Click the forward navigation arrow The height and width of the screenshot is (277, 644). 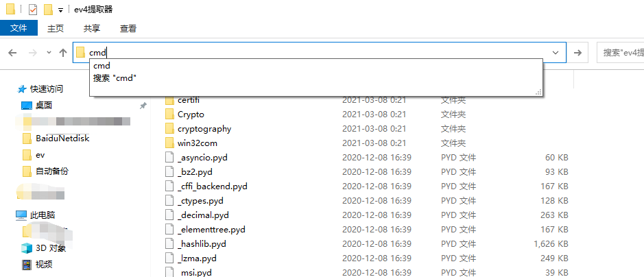33,53
